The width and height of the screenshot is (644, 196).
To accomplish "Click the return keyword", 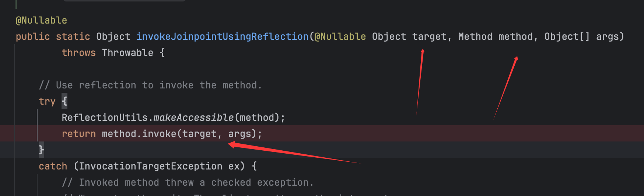I will 78,134.
